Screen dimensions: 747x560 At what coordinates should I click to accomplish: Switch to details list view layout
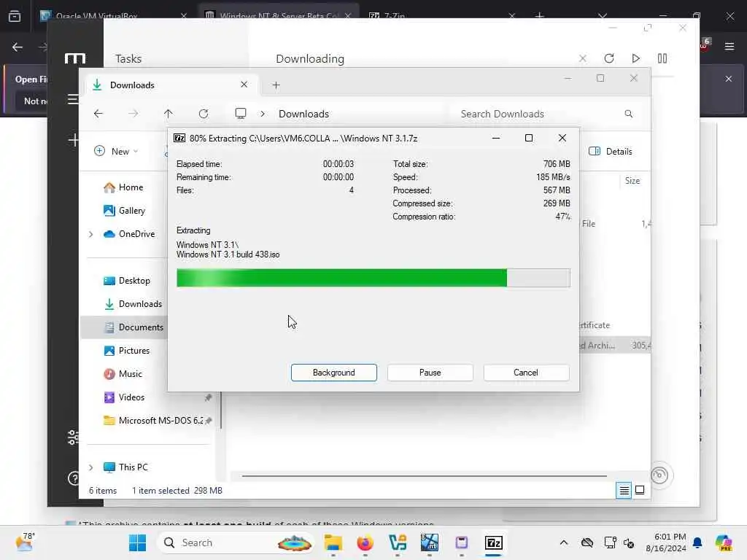coord(624,490)
